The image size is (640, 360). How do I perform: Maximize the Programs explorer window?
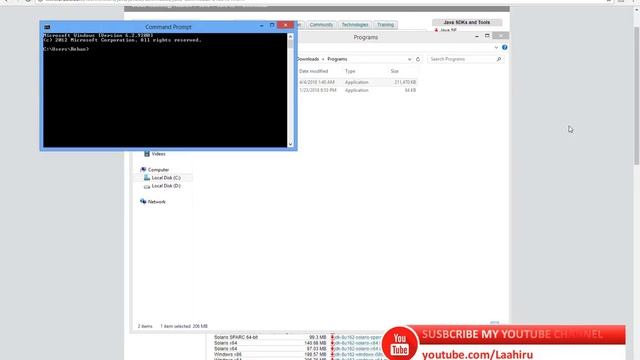(487, 36)
